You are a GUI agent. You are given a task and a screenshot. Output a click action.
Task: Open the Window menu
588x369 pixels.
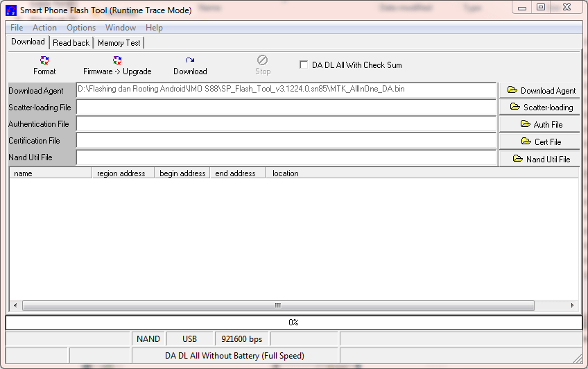point(121,28)
